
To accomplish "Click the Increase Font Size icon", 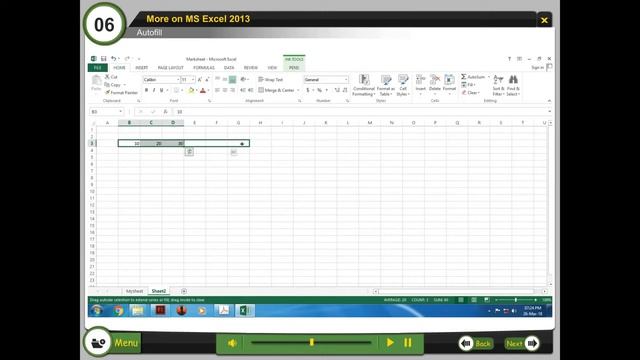I will pyautogui.click(x=200, y=80).
